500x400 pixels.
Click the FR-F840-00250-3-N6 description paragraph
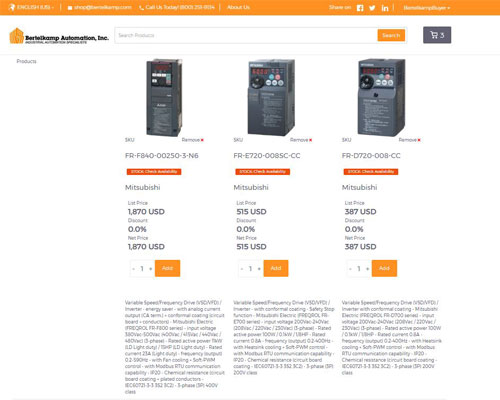tap(175, 347)
